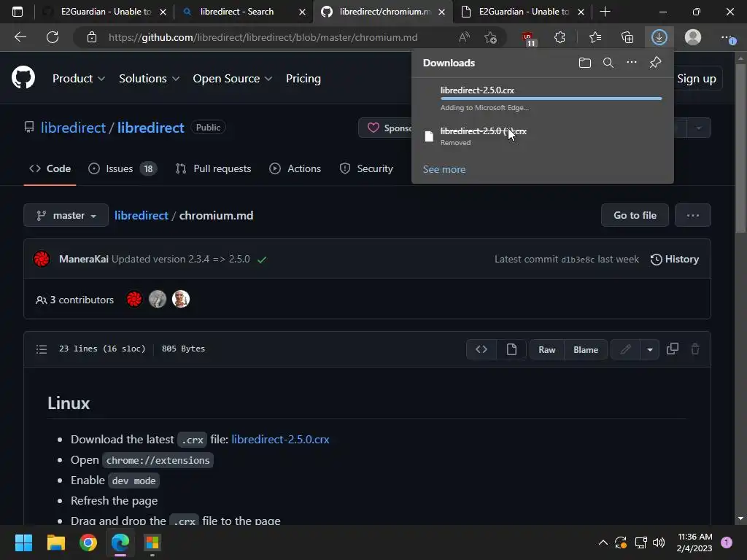Click the delete file trash icon
747x560 pixels.
[x=695, y=349]
